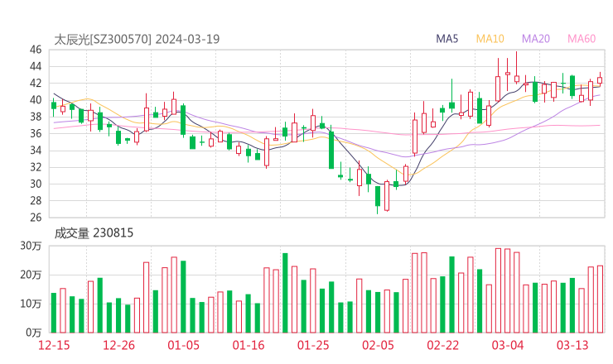This screenshot has width=613, height=364.
Task: Click the 36 price axis label
Action: point(36,133)
